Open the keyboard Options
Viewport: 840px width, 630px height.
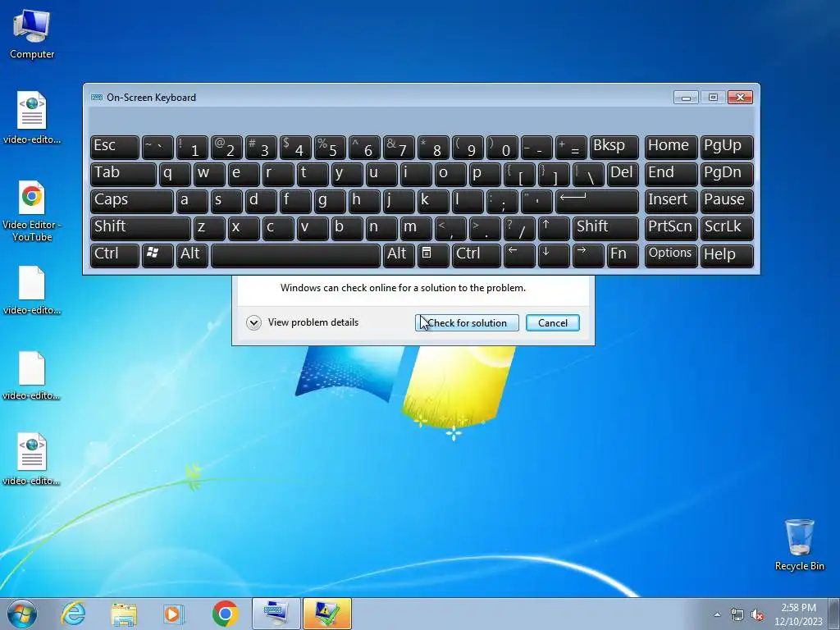(671, 255)
